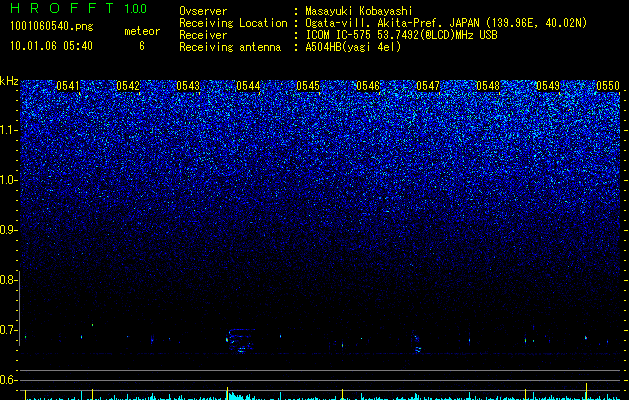Click the Ogata-vill. Akita-Pref. JAPAN location text
This screenshot has height=400, width=629.
point(446,23)
